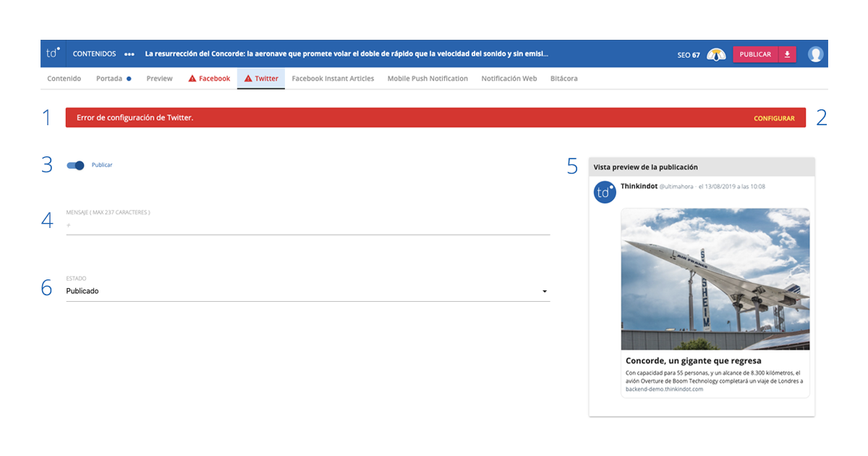This screenshot has width=868, height=456.
Task: Open the Bitácora tab
Action: coord(564,79)
